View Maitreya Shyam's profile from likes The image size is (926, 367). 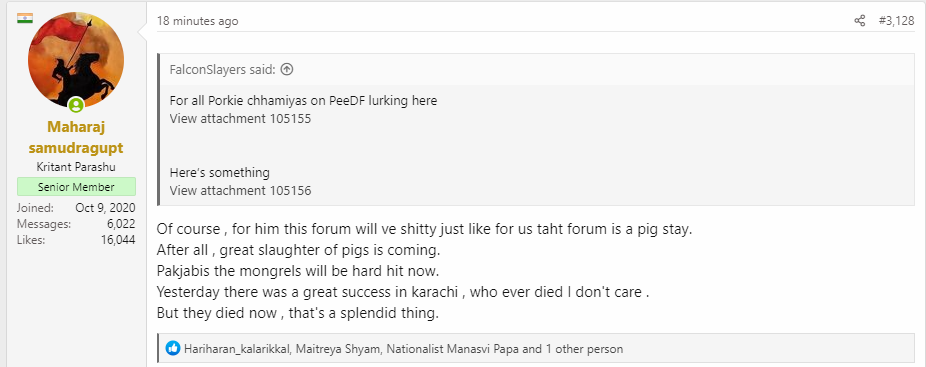coord(337,349)
